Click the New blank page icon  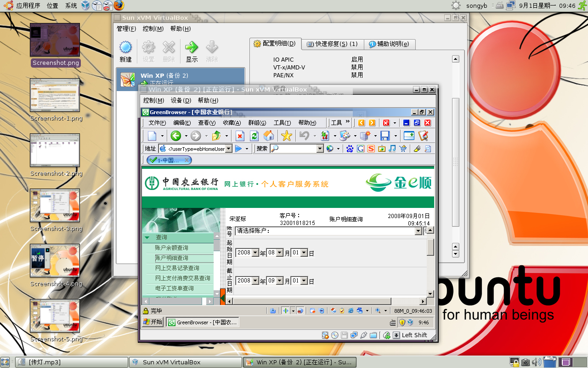pyautogui.click(x=152, y=136)
